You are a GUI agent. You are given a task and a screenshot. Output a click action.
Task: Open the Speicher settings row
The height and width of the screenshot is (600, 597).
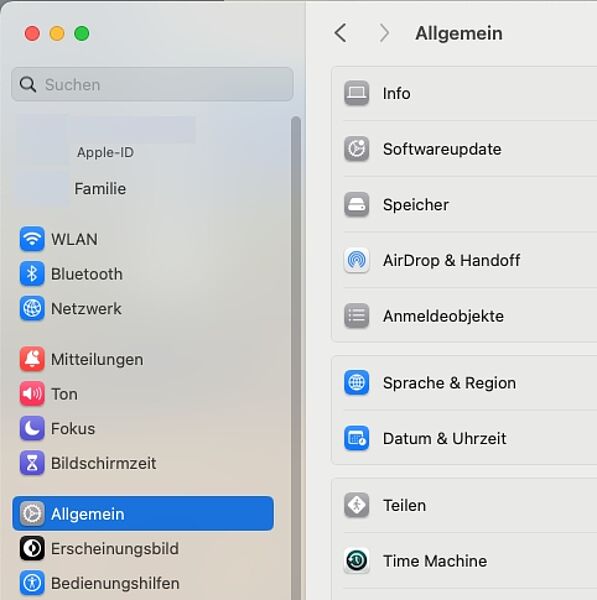pos(464,204)
